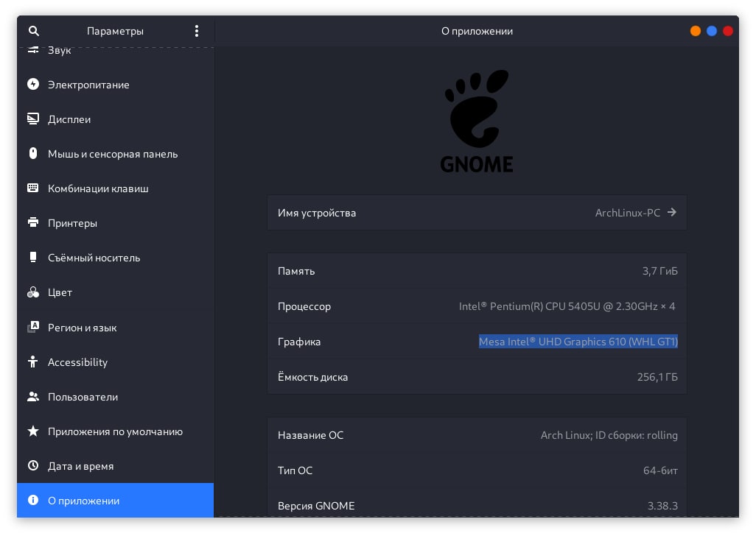
Task: Open Дисплеи settings panel
Action: (115, 119)
